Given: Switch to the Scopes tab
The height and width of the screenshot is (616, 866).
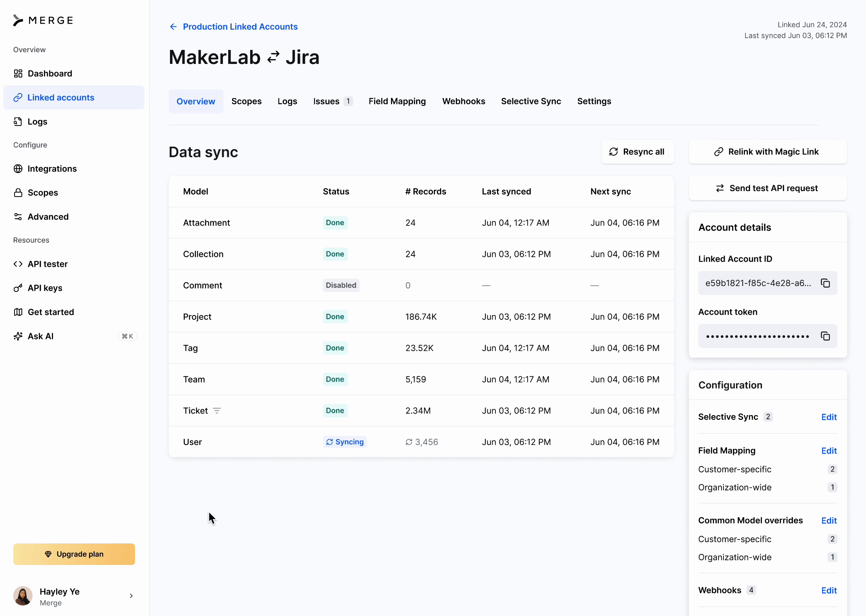Looking at the screenshot, I should coord(247,101).
